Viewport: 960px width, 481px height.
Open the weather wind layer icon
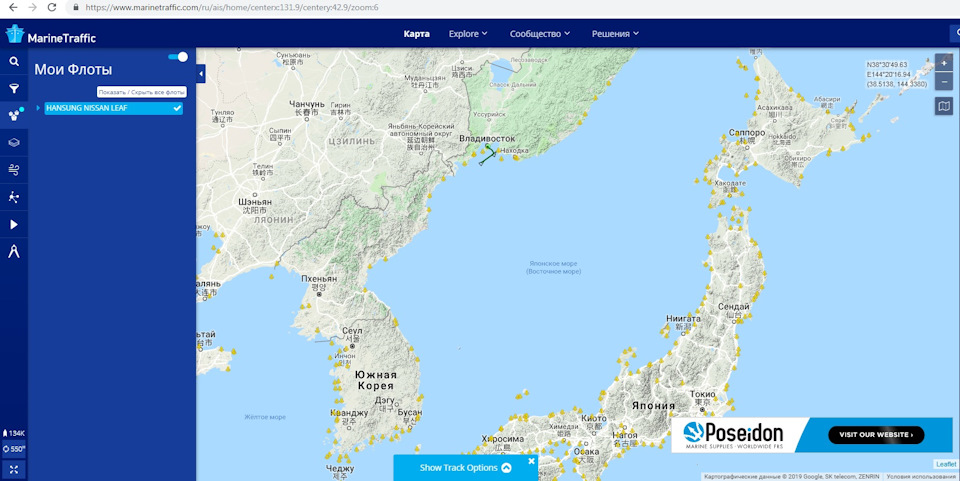13,170
